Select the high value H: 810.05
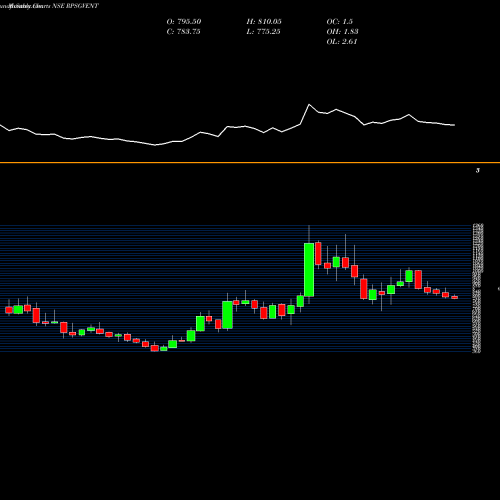Viewport: 500px width, 500px height. pos(264,22)
